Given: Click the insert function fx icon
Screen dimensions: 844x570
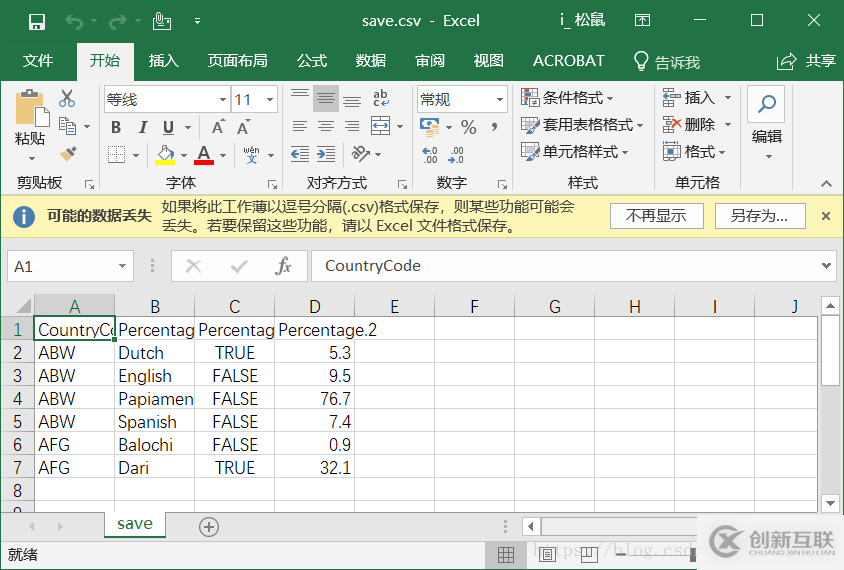Looking at the screenshot, I should [283, 266].
